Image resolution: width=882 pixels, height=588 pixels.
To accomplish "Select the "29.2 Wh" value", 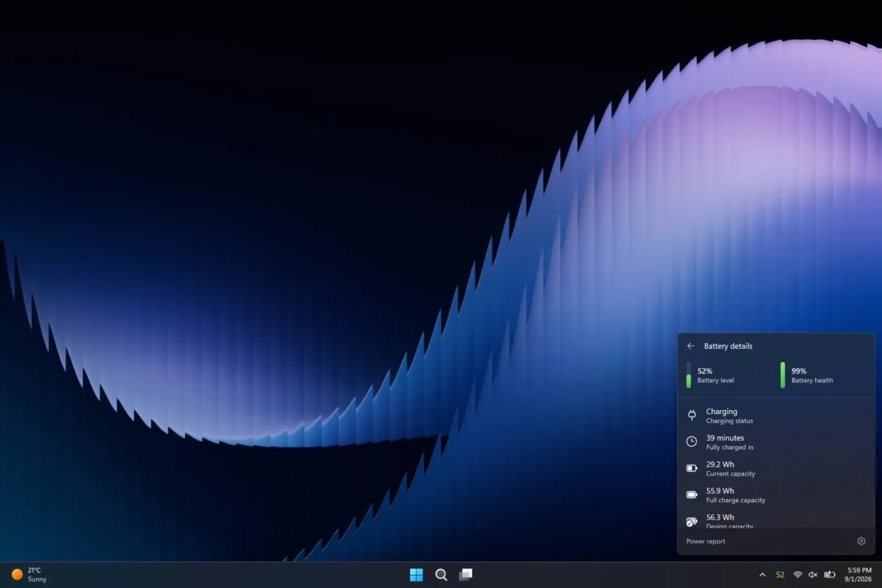I will pyautogui.click(x=720, y=464).
